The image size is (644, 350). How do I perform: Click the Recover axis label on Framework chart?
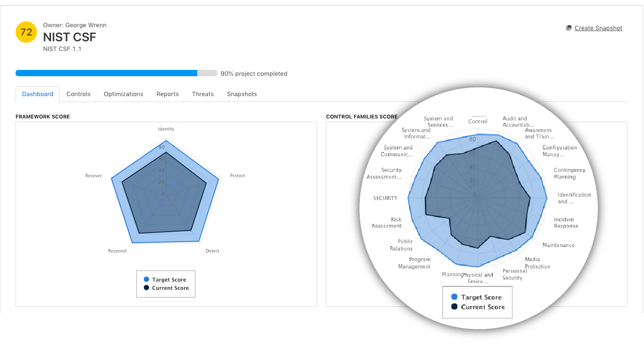94,176
